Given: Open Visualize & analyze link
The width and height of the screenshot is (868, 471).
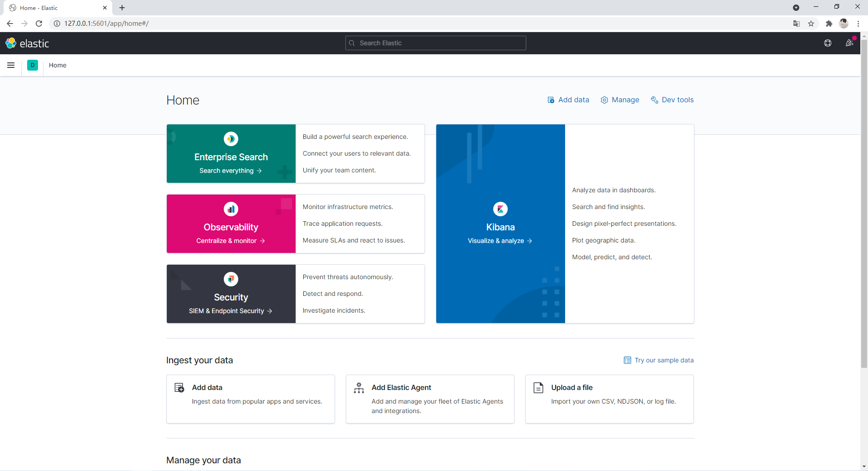Looking at the screenshot, I should (500, 241).
